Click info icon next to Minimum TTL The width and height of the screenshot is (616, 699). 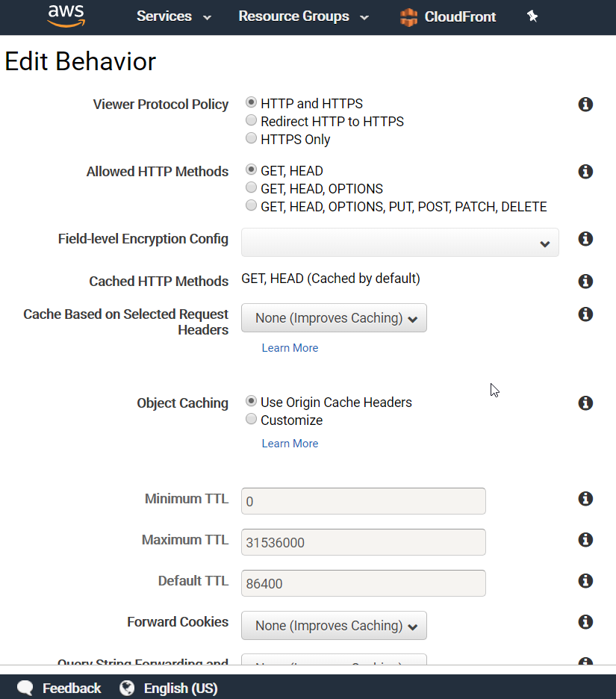click(x=585, y=499)
